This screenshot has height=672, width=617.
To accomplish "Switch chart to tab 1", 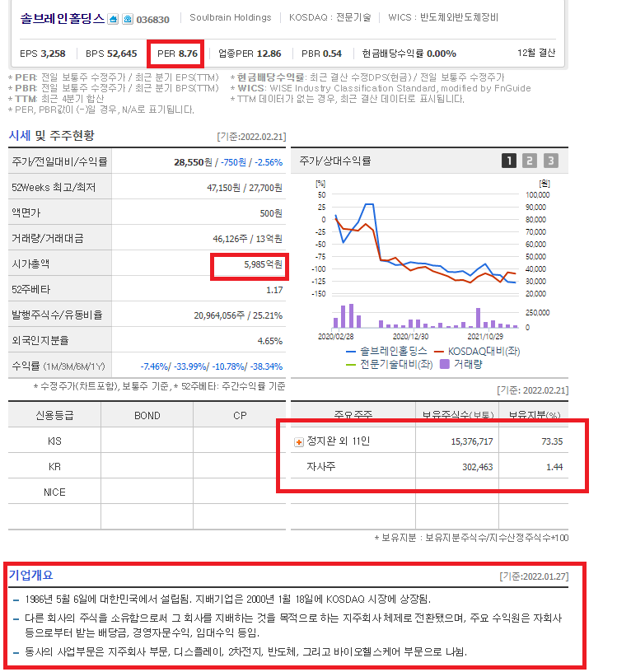I will coord(509,161).
